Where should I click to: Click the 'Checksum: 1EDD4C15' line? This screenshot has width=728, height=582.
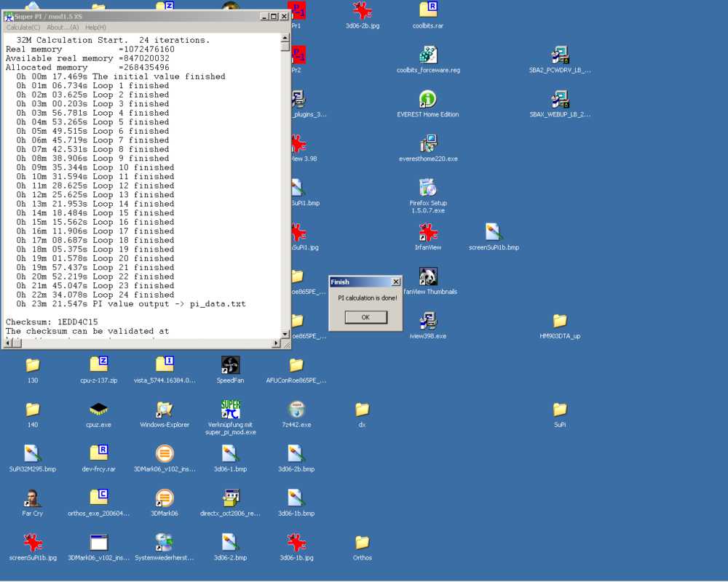click(52, 322)
